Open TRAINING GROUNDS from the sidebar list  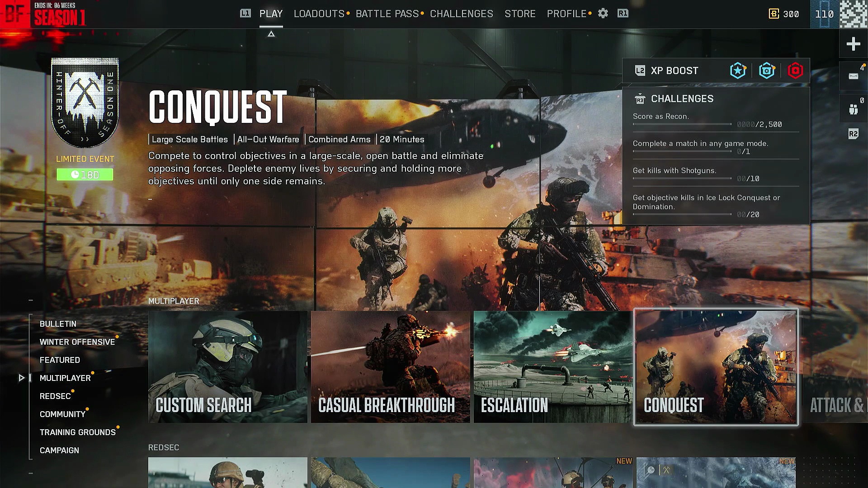[x=78, y=432]
